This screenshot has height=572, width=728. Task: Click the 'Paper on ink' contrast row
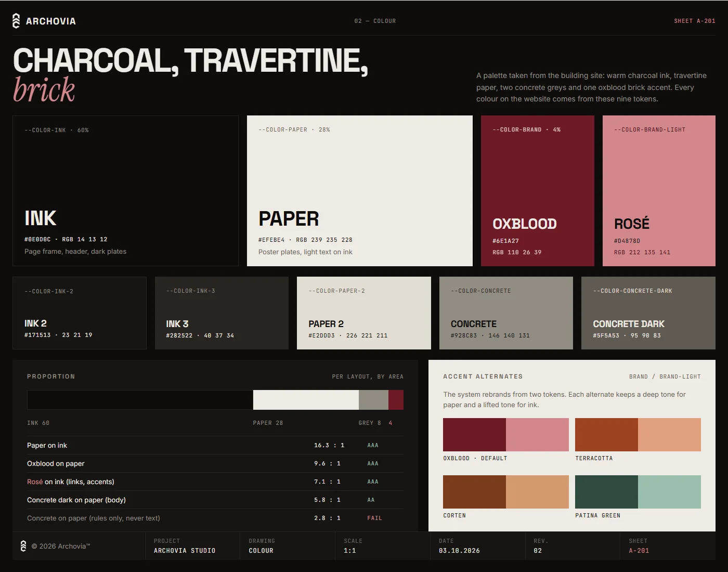click(215, 445)
